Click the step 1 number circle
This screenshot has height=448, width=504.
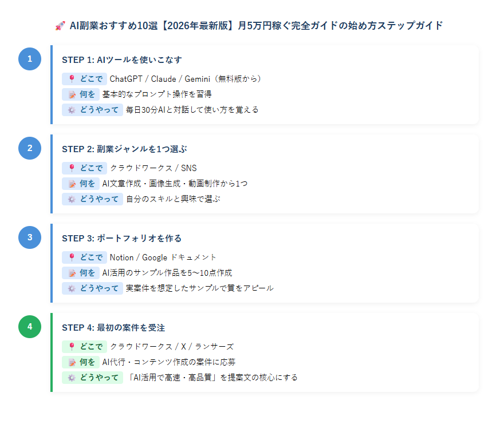coord(30,59)
